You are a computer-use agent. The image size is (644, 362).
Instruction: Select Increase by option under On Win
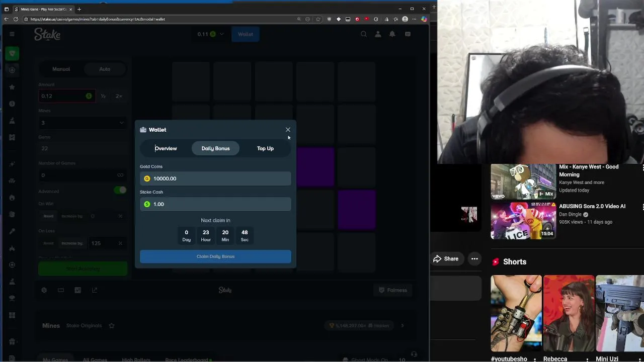click(x=72, y=216)
